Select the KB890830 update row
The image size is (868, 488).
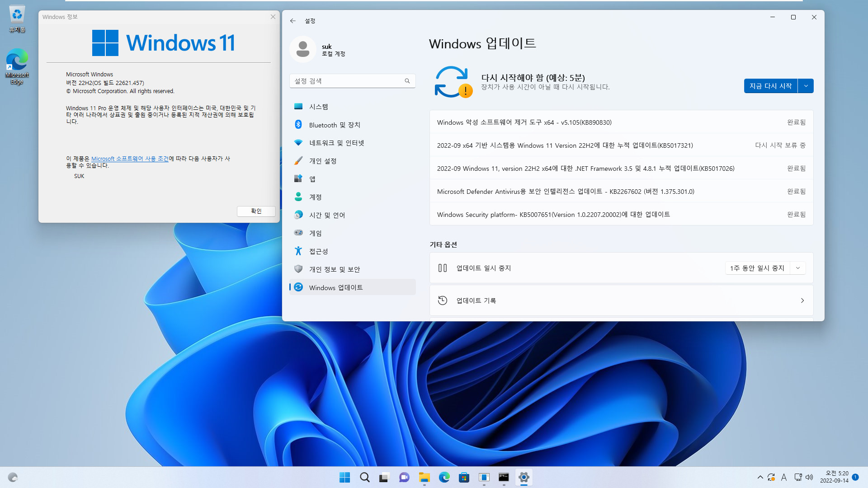tap(621, 122)
